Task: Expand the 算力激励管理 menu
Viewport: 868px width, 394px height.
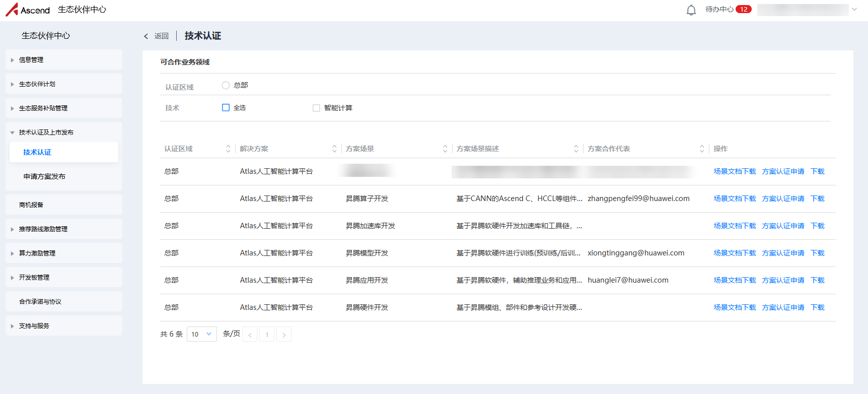Action: [64, 253]
